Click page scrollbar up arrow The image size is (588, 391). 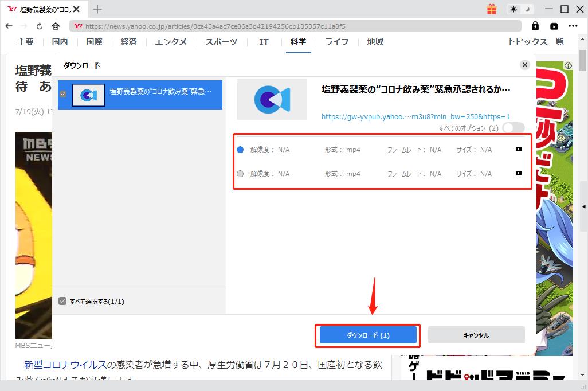tap(582, 38)
